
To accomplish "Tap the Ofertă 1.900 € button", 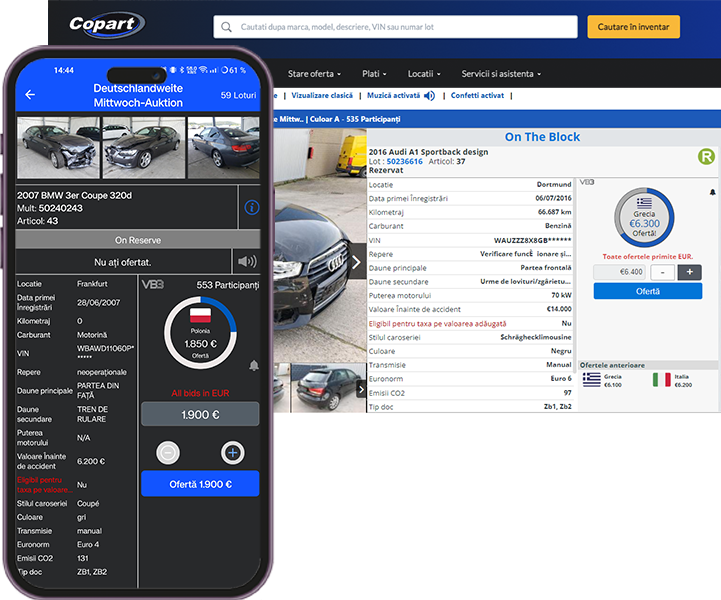I will coord(200,484).
